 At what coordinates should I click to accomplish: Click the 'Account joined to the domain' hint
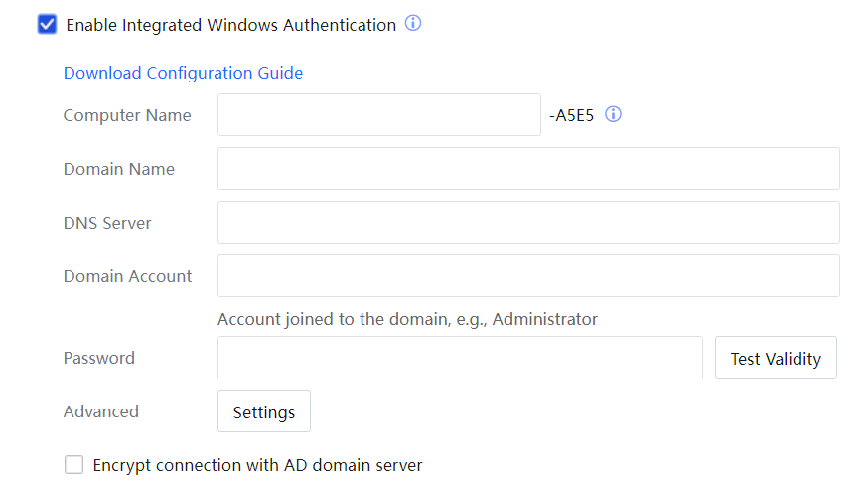(407, 319)
